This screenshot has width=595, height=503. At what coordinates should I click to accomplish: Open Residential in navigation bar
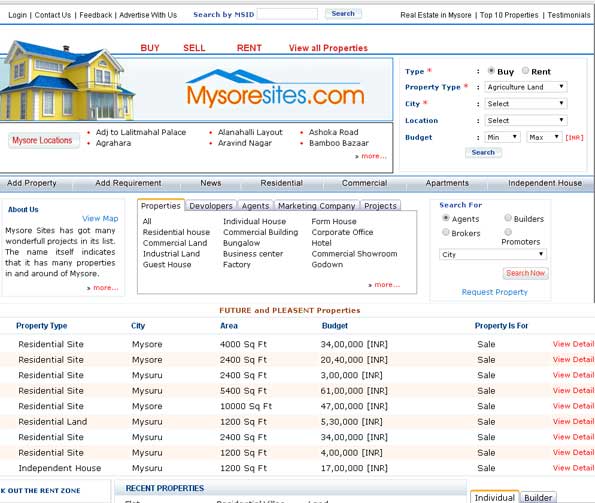tap(282, 183)
